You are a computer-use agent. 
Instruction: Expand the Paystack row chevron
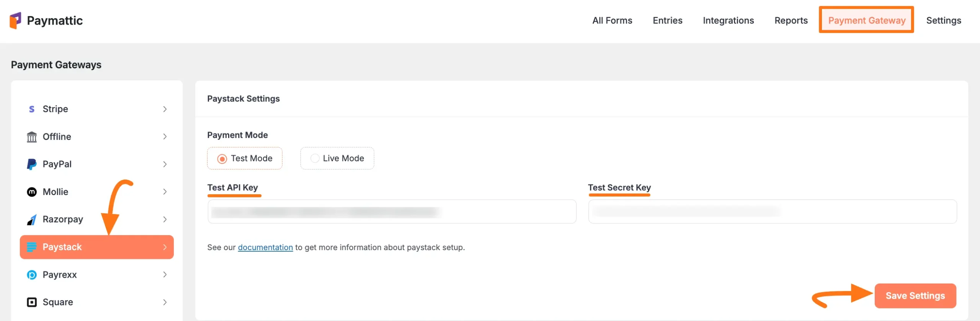click(x=165, y=247)
